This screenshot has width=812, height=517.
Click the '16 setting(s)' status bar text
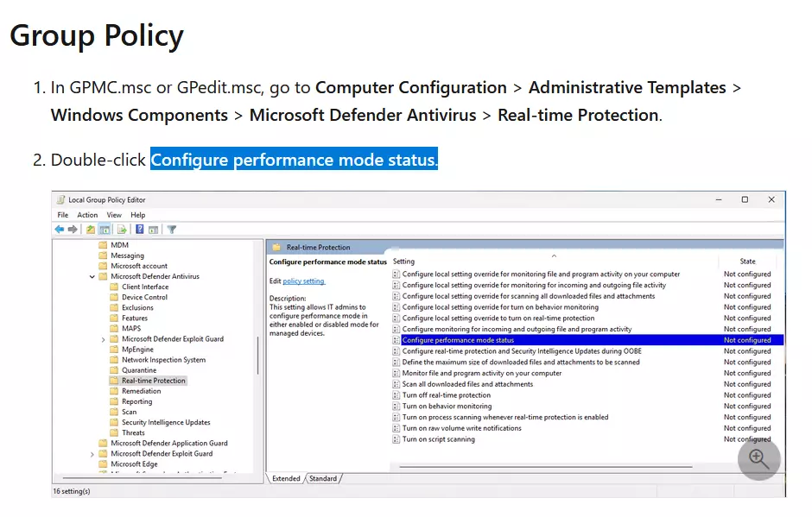click(72, 491)
